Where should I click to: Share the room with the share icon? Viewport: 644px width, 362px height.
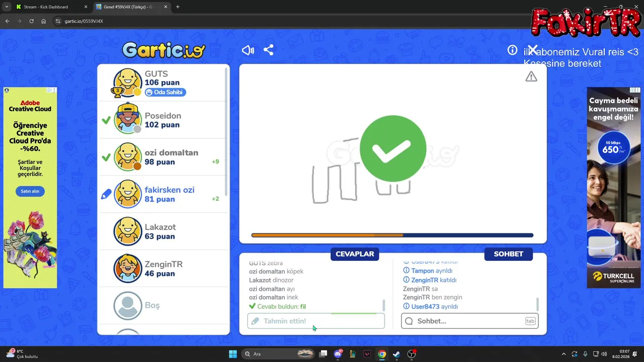(269, 50)
